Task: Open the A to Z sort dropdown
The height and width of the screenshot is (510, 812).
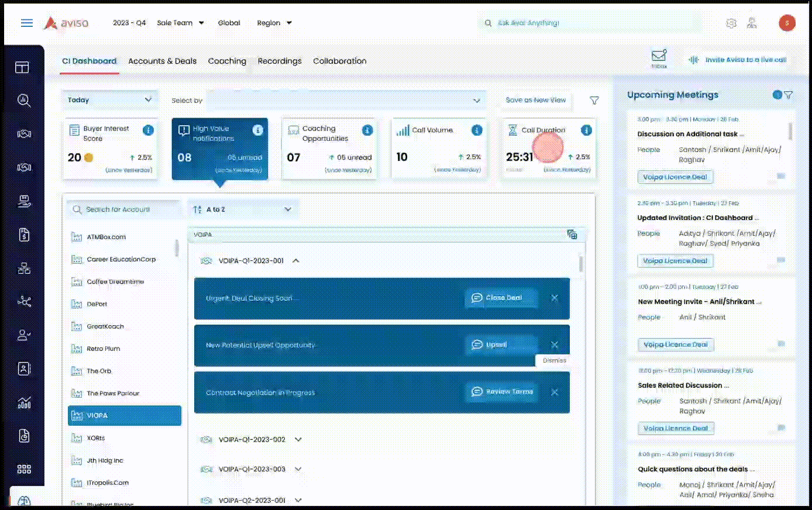Action: 243,209
